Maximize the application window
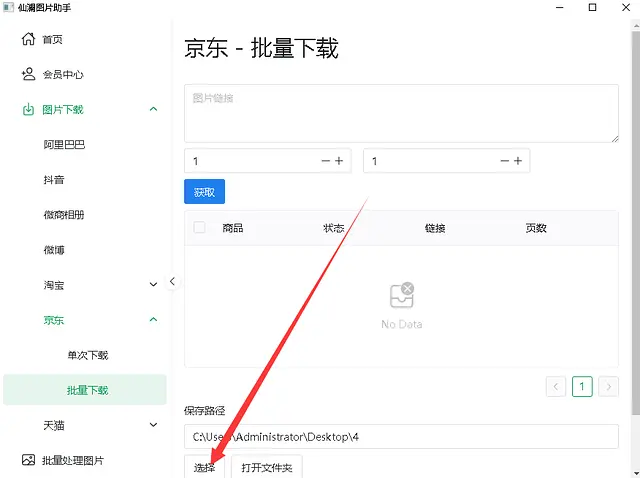This screenshot has height=478, width=640. pyautogui.click(x=593, y=7)
